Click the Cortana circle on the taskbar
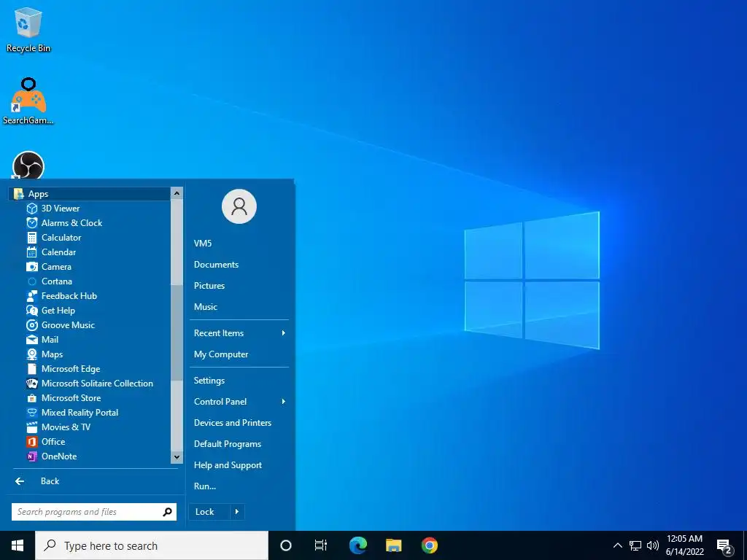747x560 pixels. (286, 545)
